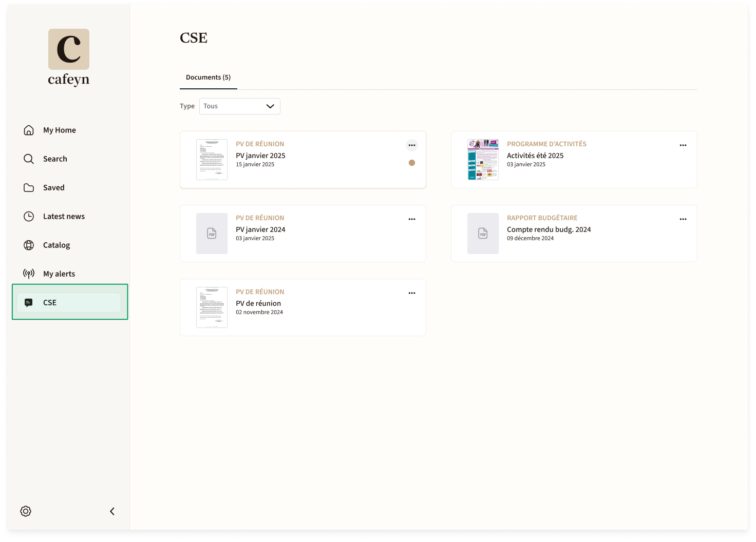Open the settings gear icon
756x542 pixels.
click(x=26, y=511)
